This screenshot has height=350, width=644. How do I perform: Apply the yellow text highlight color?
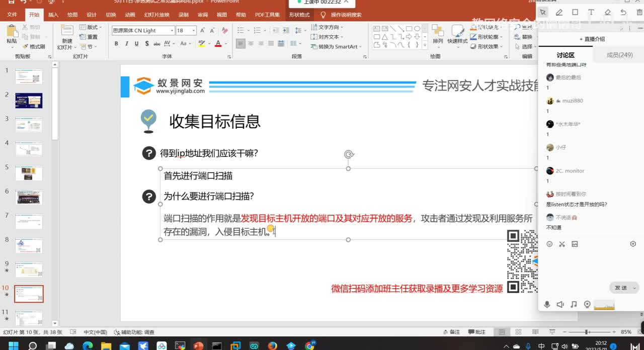202,44
